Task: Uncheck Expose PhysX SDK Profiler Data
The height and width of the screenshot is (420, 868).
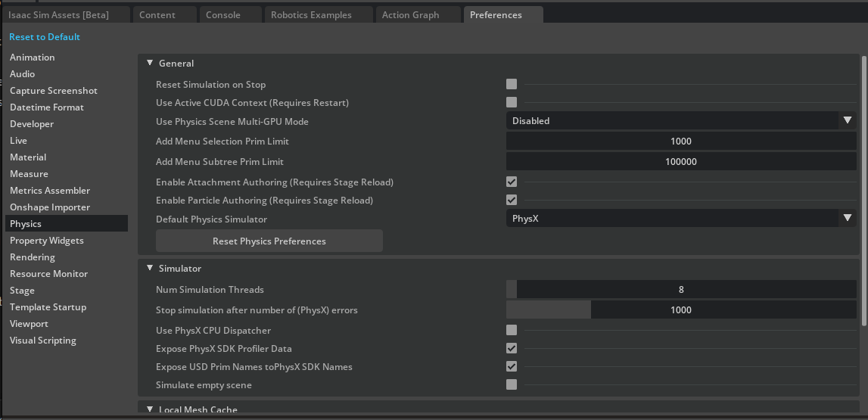Action: click(x=512, y=348)
